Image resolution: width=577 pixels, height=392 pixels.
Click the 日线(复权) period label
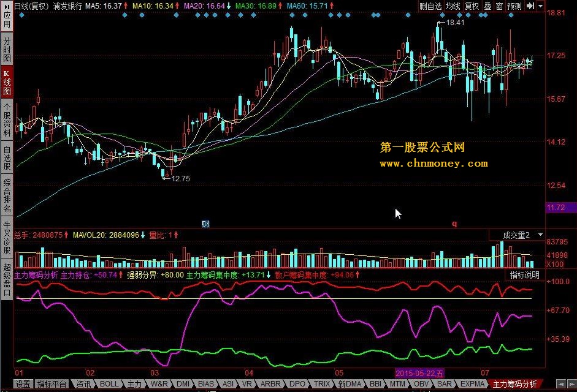pos(32,6)
